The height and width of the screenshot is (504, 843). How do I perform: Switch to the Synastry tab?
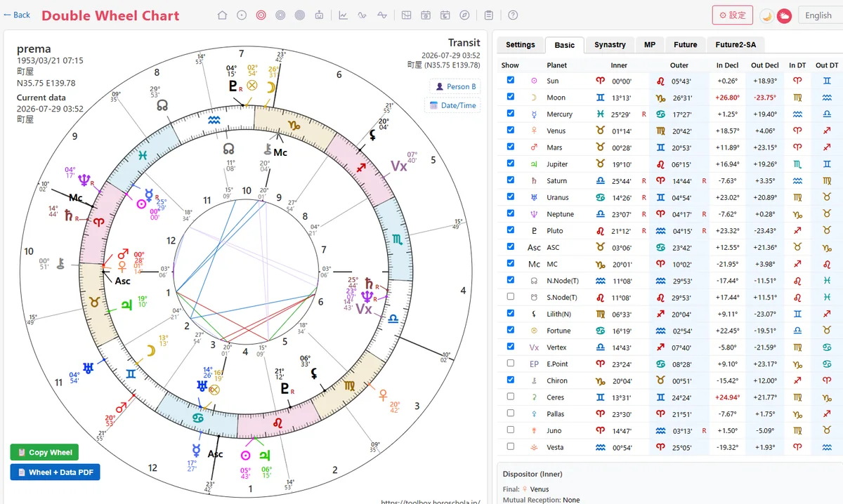point(610,44)
